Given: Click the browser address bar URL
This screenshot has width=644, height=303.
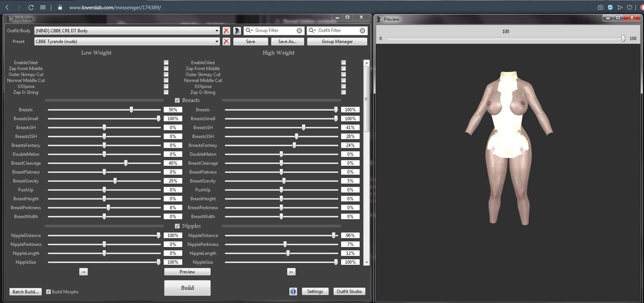Looking at the screenshot, I should pos(115,7).
